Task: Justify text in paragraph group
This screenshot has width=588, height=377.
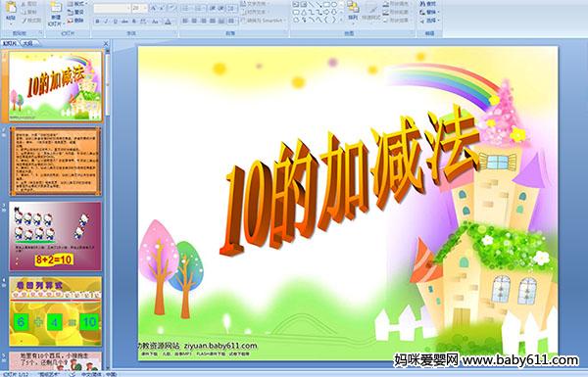Action: point(213,21)
